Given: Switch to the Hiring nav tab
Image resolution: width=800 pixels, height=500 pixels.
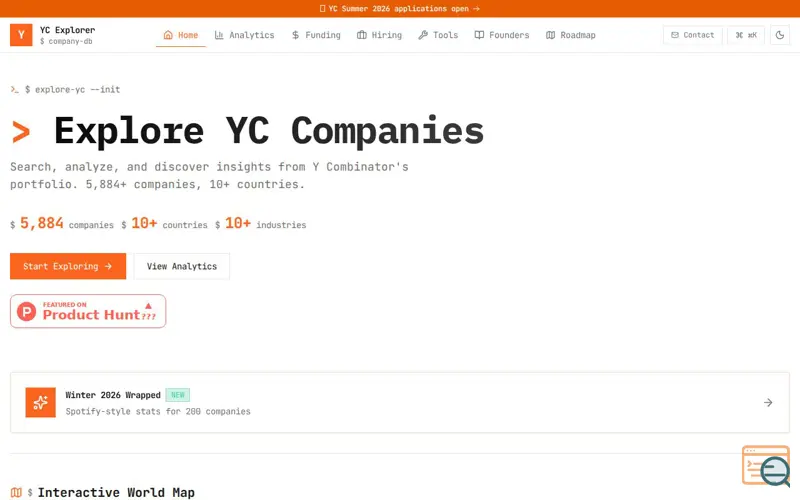Looking at the screenshot, I should [x=379, y=35].
